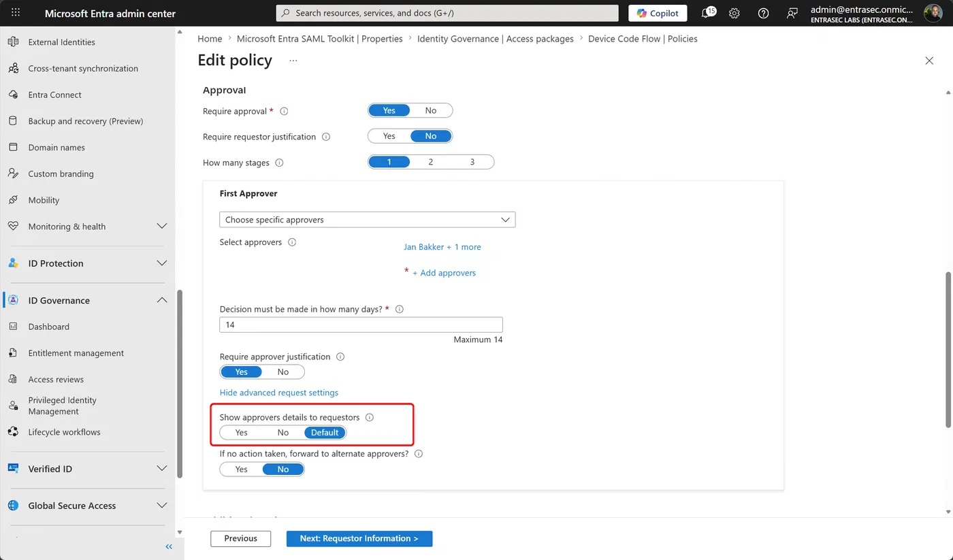Select 3 approval stages
Screen dimensions: 953x560
coord(472,162)
